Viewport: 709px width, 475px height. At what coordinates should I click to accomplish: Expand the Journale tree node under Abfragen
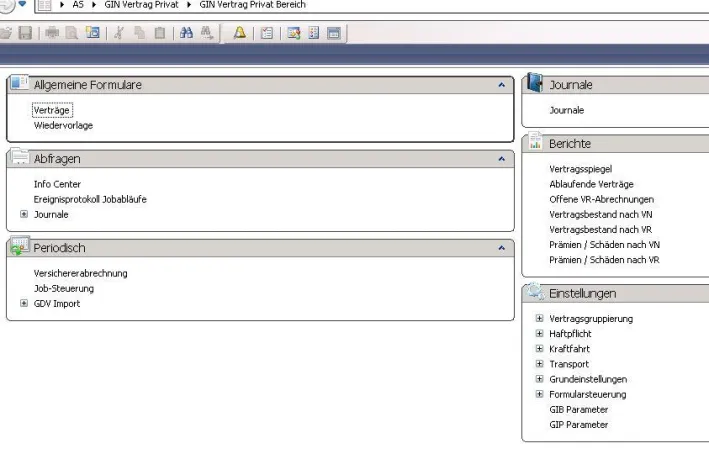pyautogui.click(x=25, y=214)
